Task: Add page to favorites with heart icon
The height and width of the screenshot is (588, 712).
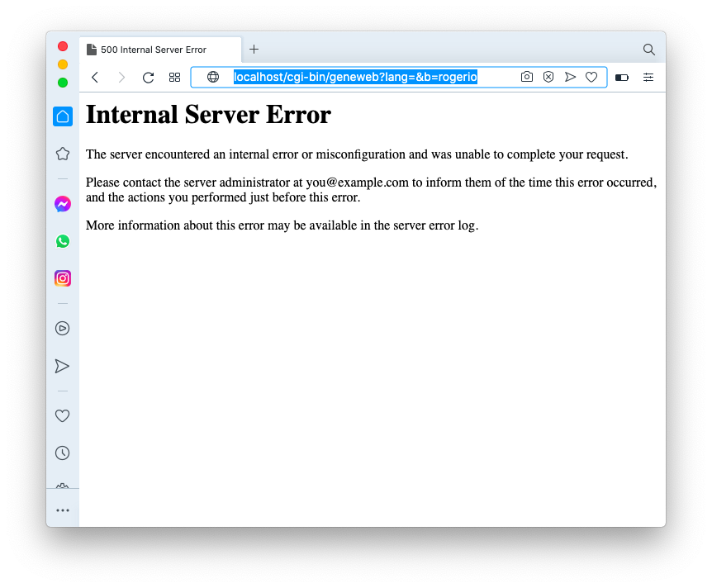Action: 591,76
